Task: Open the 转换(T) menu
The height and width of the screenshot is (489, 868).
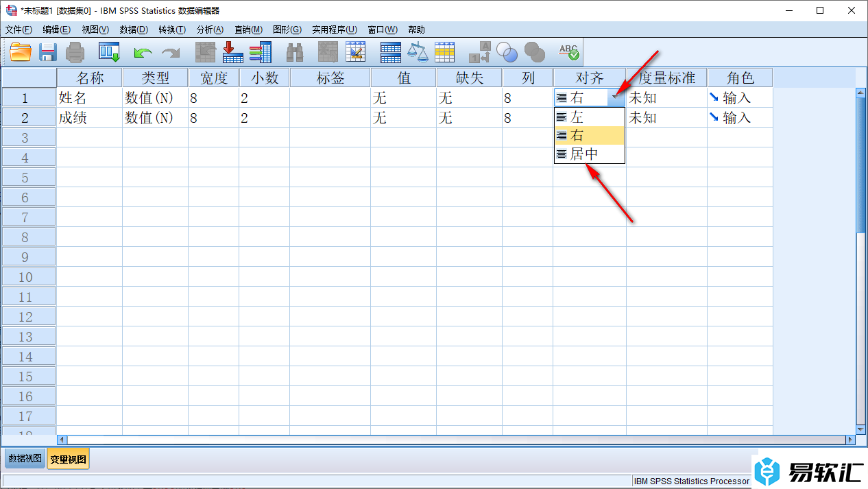Action: [x=172, y=29]
